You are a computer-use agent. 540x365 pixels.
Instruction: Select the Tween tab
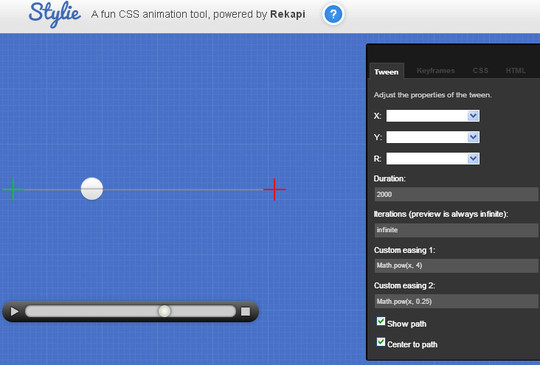(x=386, y=72)
